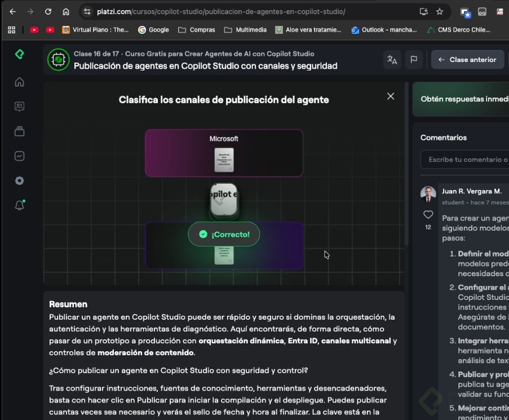The width and height of the screenshot is (509, 420).
Task: Click the Microsoft category drop zone
Action: (224, 153)
